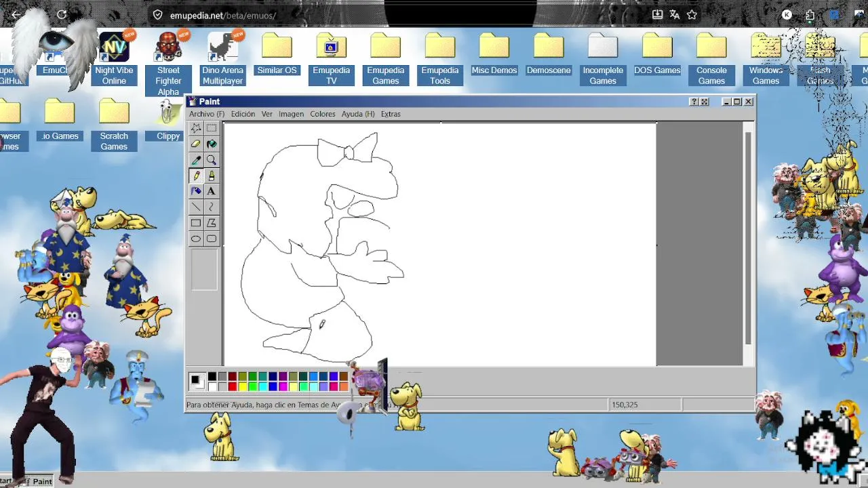
Task: Open the Street Fighter Alpha desktop icon
Action: [168, 64]
